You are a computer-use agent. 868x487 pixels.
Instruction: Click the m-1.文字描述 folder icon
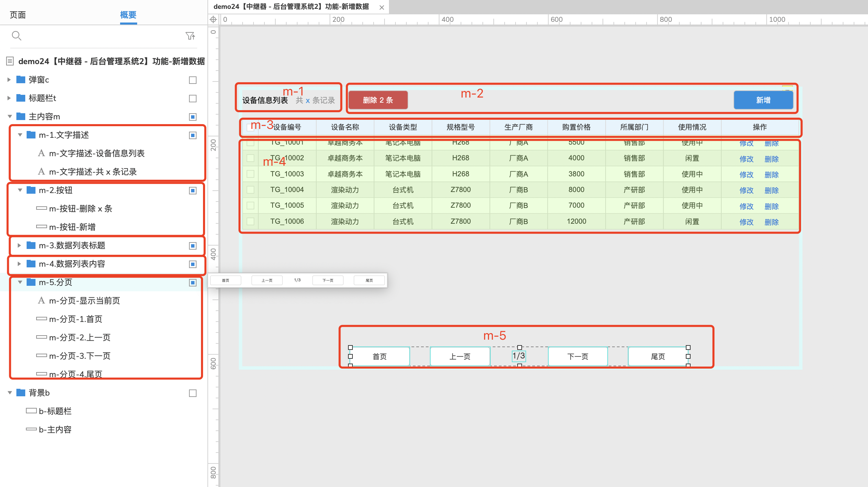pyautogui.click(x=31, y=135)
